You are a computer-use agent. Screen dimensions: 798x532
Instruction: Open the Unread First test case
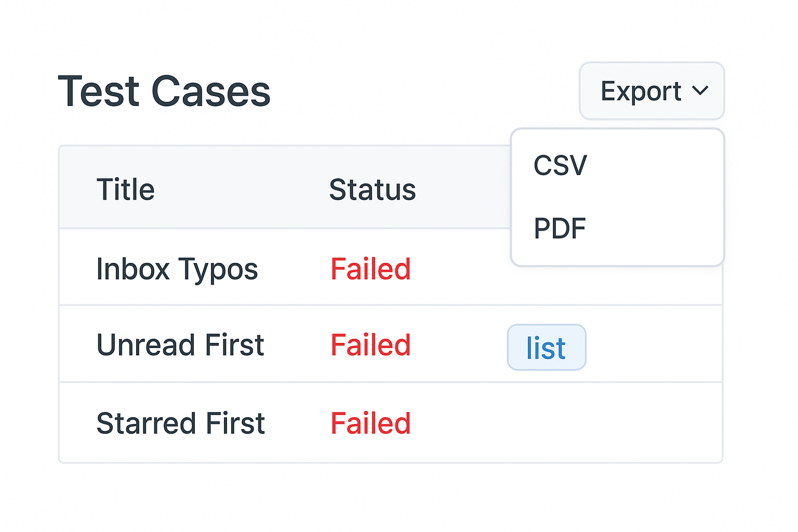(x=180, y=345)
